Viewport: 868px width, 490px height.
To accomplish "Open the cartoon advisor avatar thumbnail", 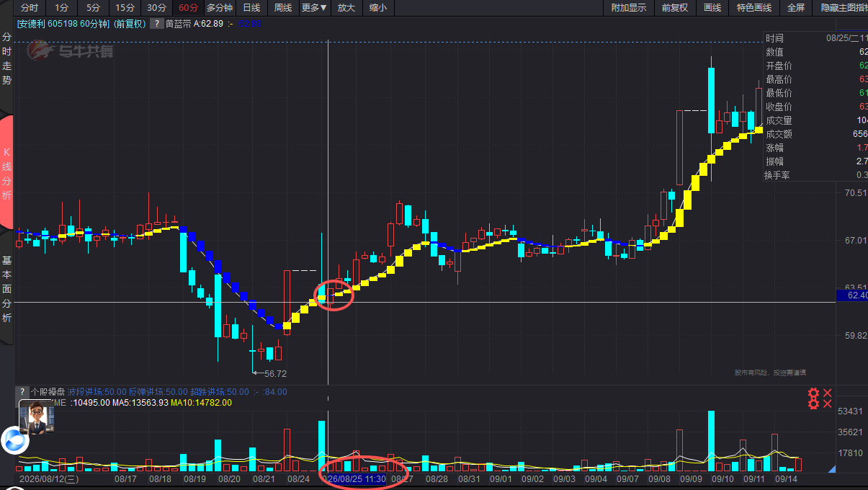I will (x=37, y=418).
